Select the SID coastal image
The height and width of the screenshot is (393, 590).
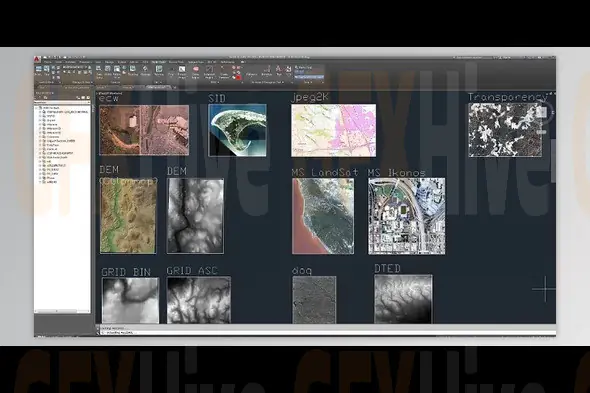(x=237, y=130)
